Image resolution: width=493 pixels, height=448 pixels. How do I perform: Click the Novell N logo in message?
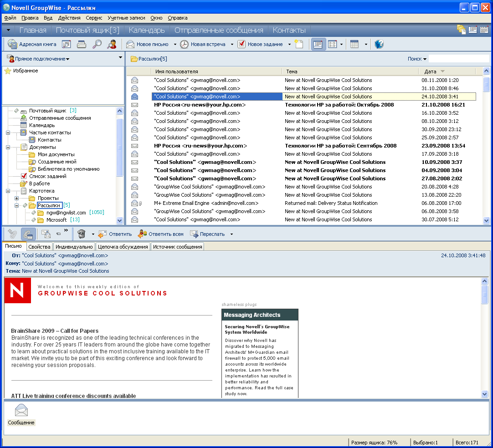(x=18, y=290)
